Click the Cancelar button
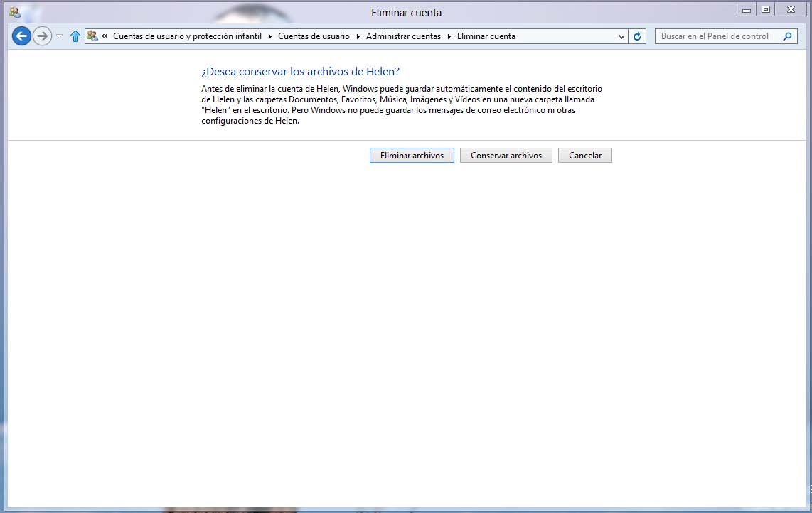 pos(584,156)
